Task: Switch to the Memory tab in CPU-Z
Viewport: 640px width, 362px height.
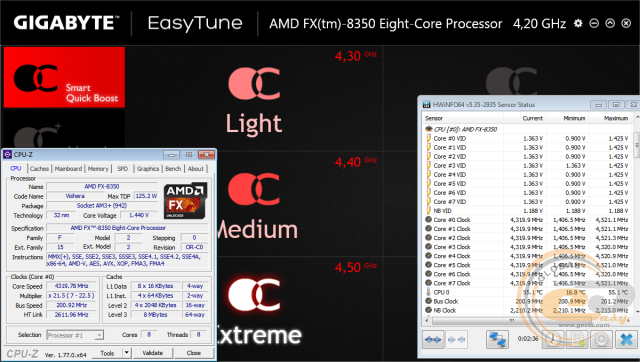Action: pyautogui.click(x=98, y=169)
